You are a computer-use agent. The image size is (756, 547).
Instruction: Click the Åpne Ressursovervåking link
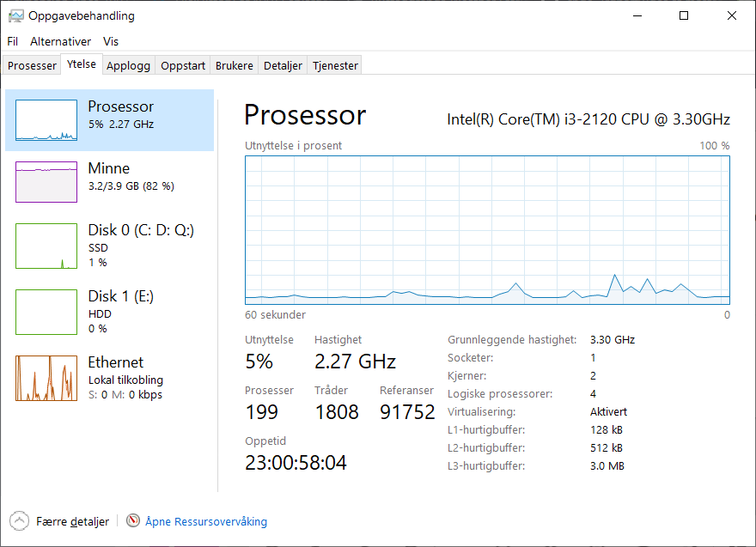[206, 521]
